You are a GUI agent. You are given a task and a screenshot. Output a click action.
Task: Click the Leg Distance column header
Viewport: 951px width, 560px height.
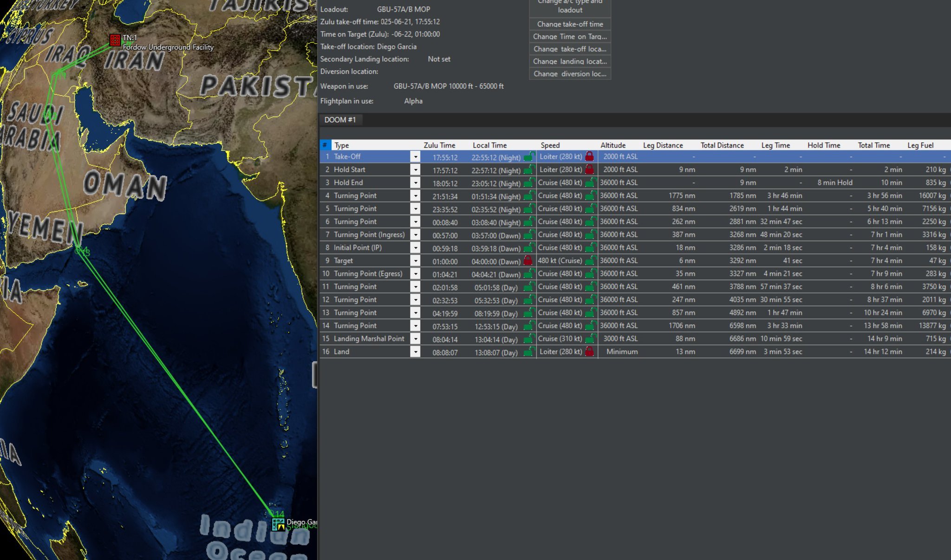click(663, 145)
